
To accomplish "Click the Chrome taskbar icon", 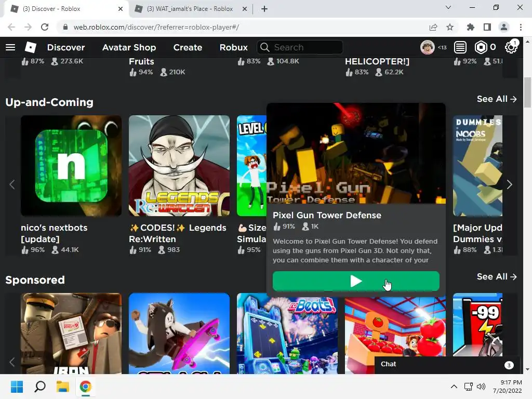I will 86,387.
